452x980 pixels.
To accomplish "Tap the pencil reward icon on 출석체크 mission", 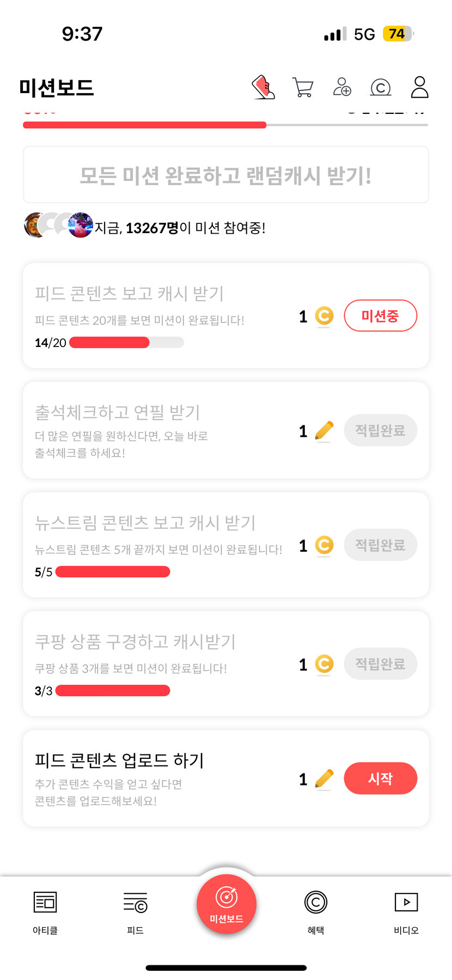I will (324, 431).
